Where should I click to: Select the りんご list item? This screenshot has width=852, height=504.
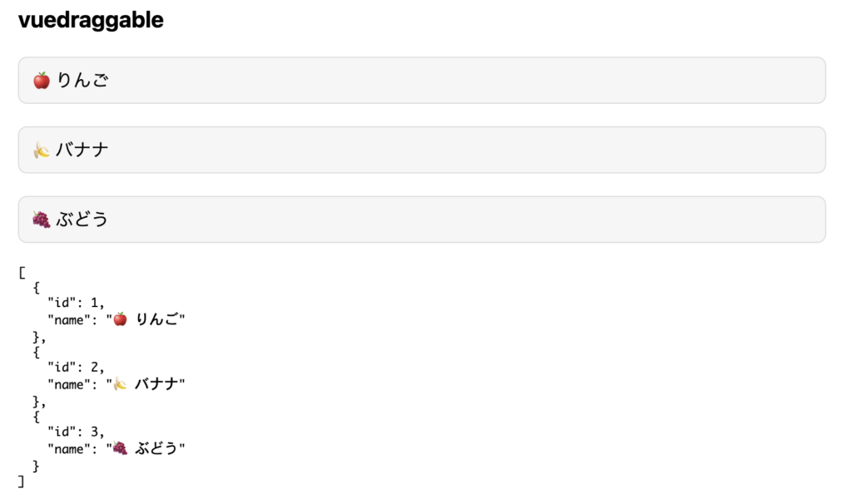point(422,81)
